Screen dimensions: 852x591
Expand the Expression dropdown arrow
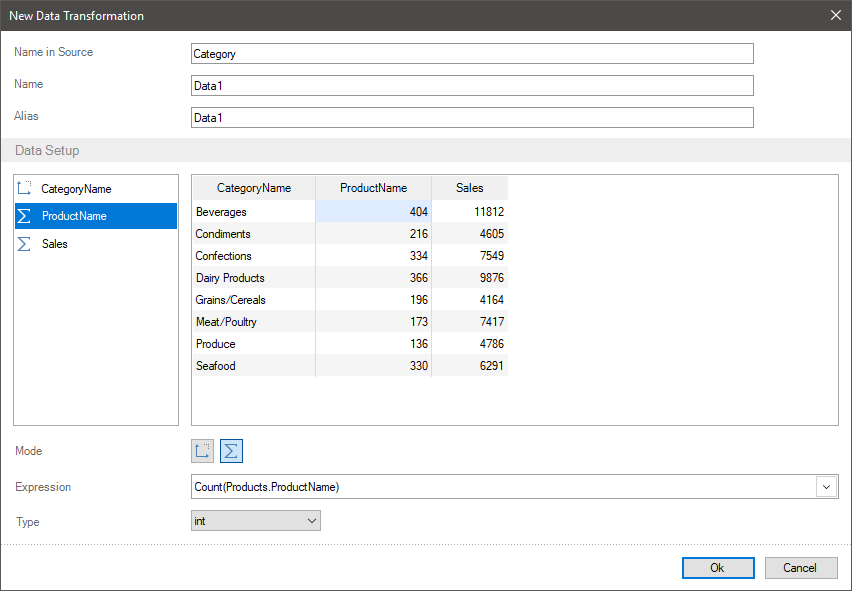pyautogui.click(x=827, y=487)
